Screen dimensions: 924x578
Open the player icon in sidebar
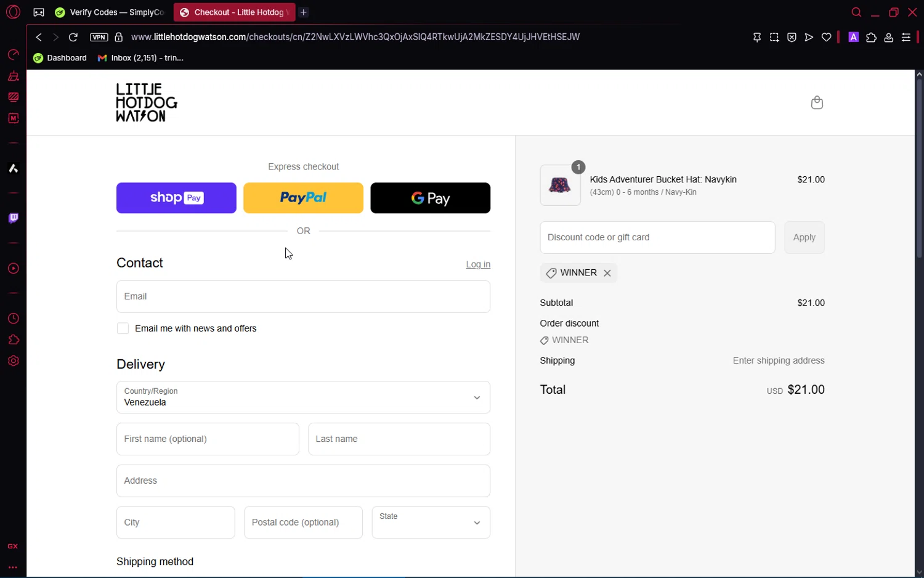point(13,269)
